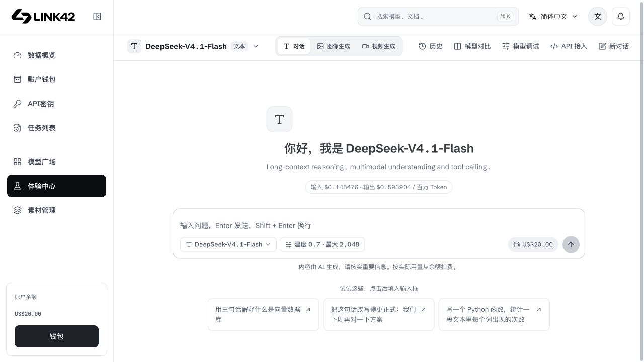
Task: Use suggestion 把这句话改写得更正式
Action: pos(378,314)
